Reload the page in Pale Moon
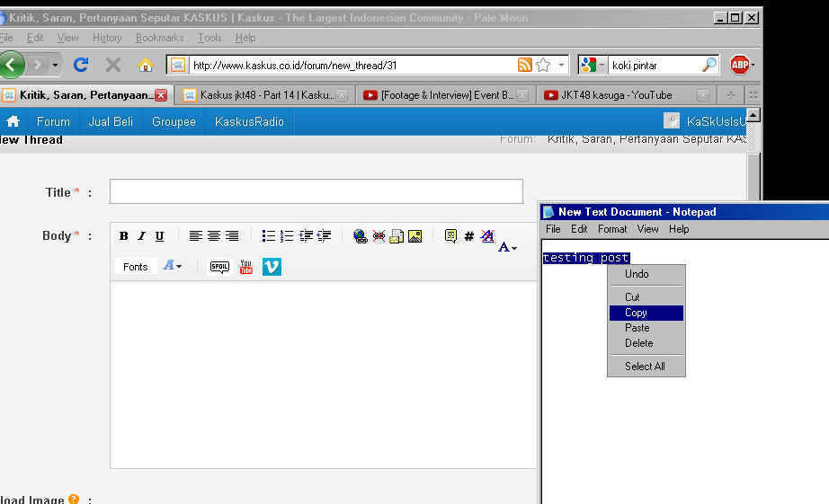The width and height of the screenshot is (829, 504). (81, 65)
